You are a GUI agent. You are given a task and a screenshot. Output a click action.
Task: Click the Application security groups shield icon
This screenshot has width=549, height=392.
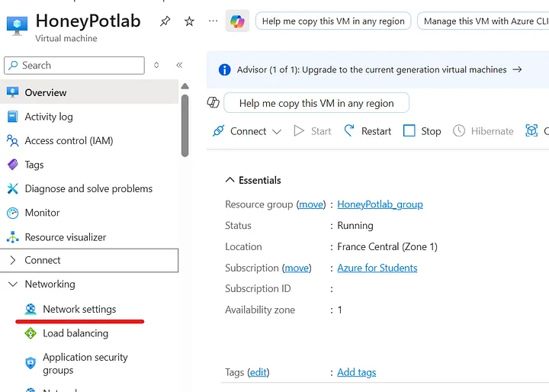tap(30, 362)
